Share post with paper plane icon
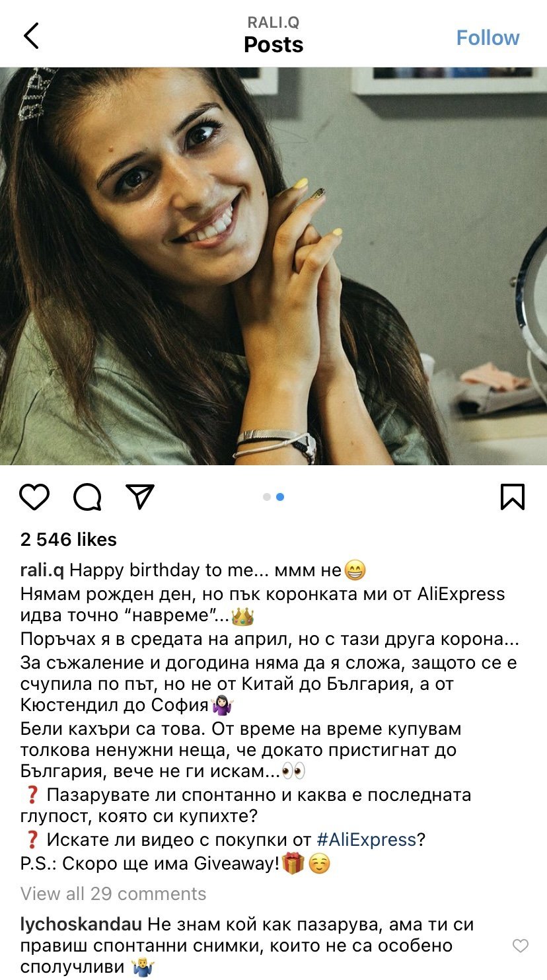 [x=139, y=497]
